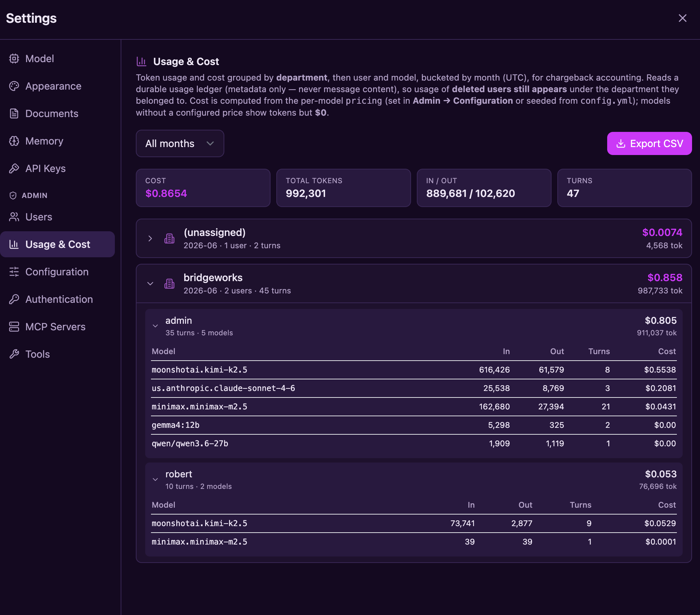
Task: Click the us.anthropic.claude-sonnet-4-6 model row
Action: [x=414, y=388]
